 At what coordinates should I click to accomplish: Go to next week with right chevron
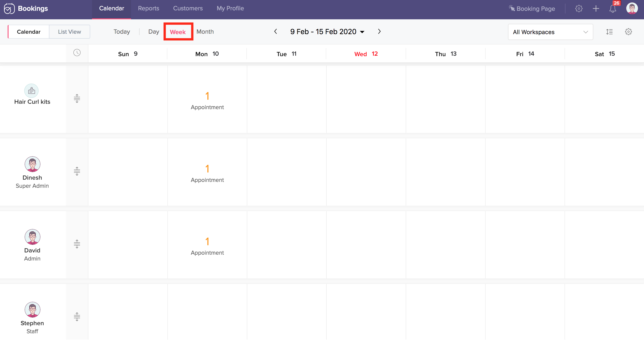coord(379,31)
